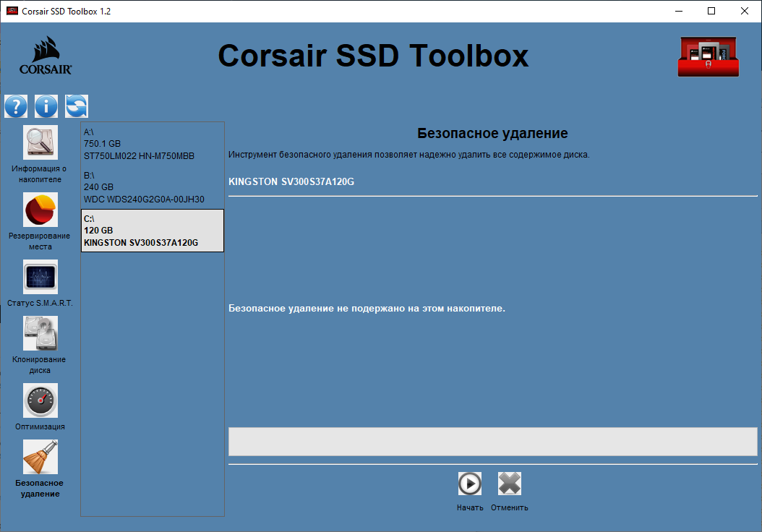762x532 pixels.
Task: Select Безопасное удаление broom icon
Action: (40, 457)
